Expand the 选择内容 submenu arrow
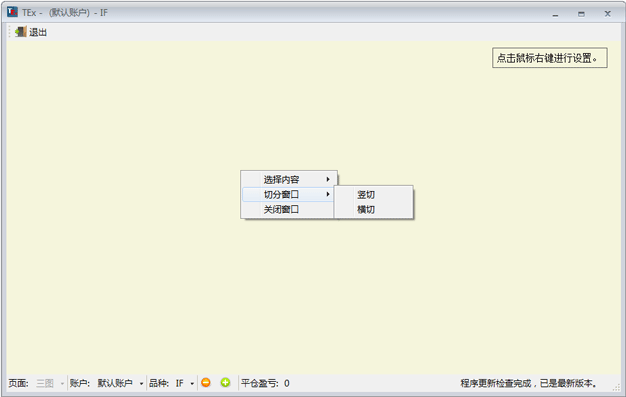Viewport: 626px width, 397px height. (328, 179)
